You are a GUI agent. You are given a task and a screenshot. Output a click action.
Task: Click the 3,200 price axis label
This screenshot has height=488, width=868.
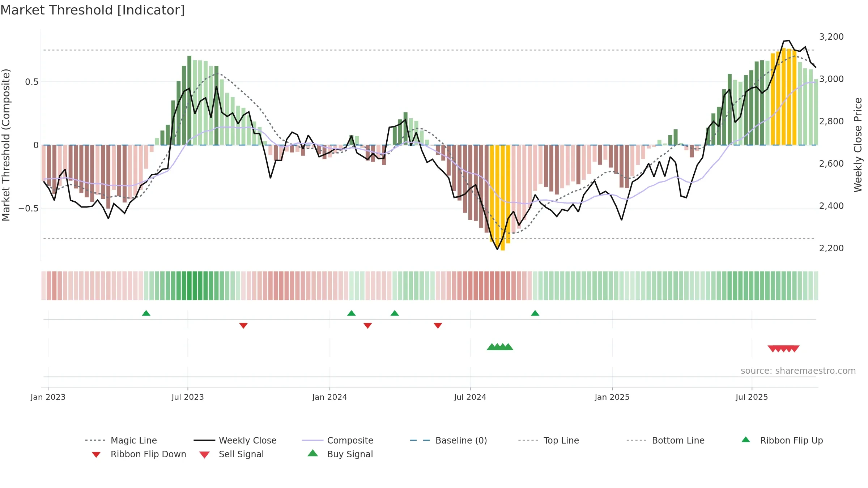(x=831, y=37)
